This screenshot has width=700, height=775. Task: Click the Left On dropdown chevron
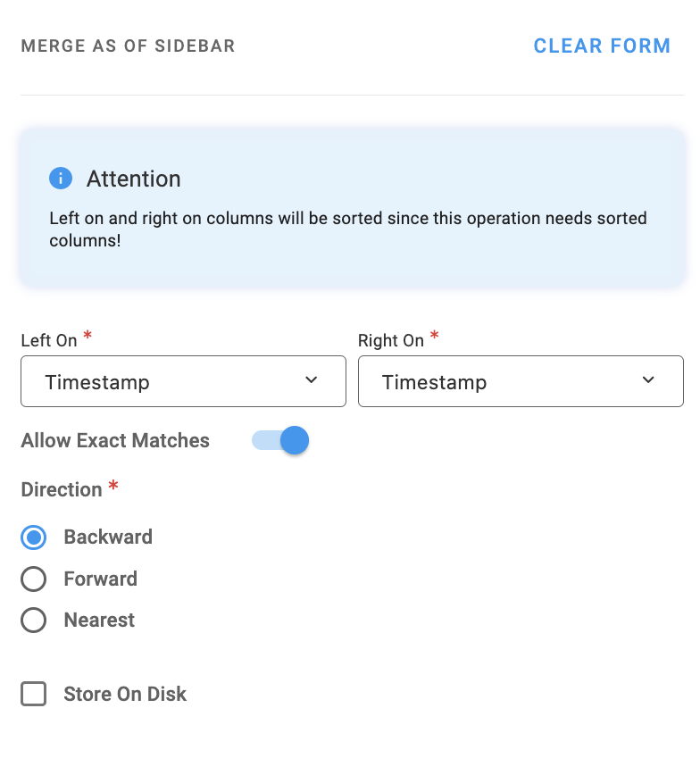311,380
